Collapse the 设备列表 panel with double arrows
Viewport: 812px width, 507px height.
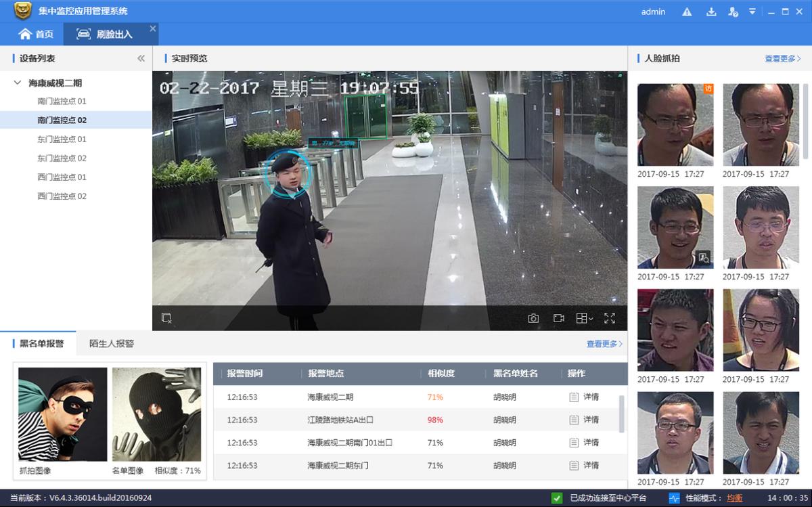(x=139, y=58)
